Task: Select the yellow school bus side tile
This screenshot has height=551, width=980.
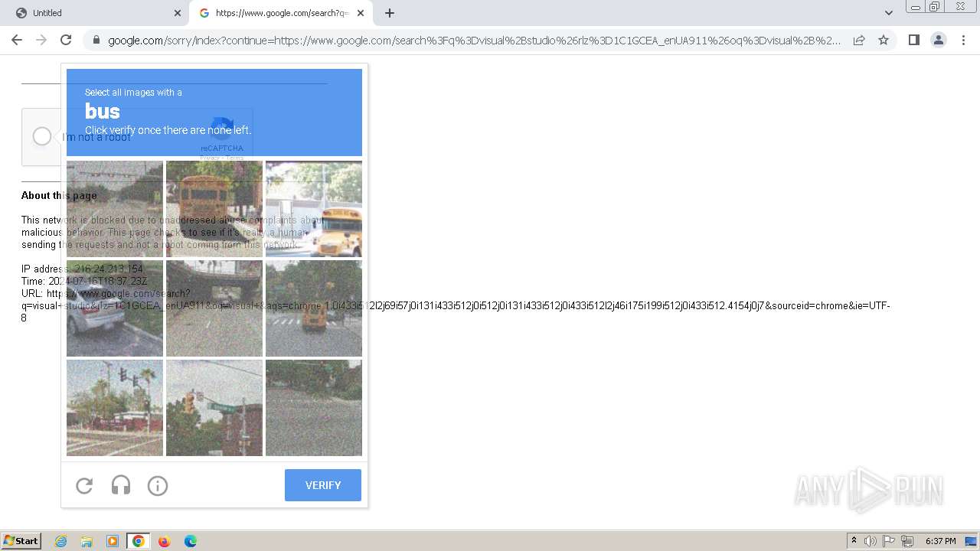Action: [x=314, y=209]
